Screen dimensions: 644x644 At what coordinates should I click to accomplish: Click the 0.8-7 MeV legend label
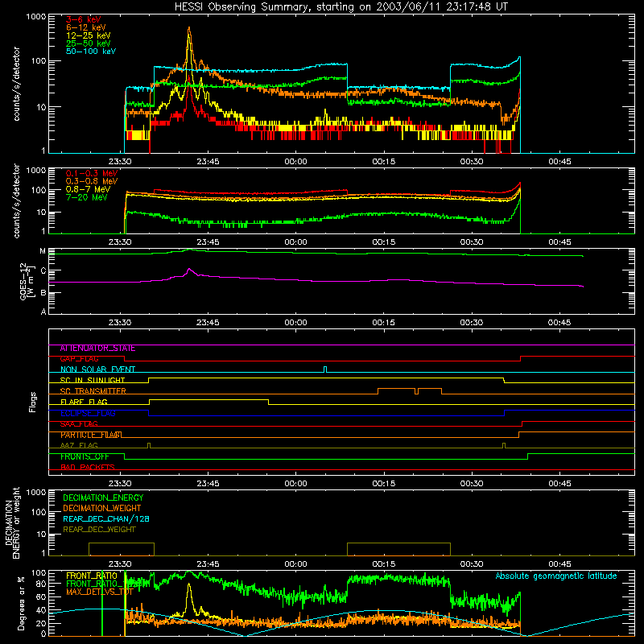tap(88, 189)
